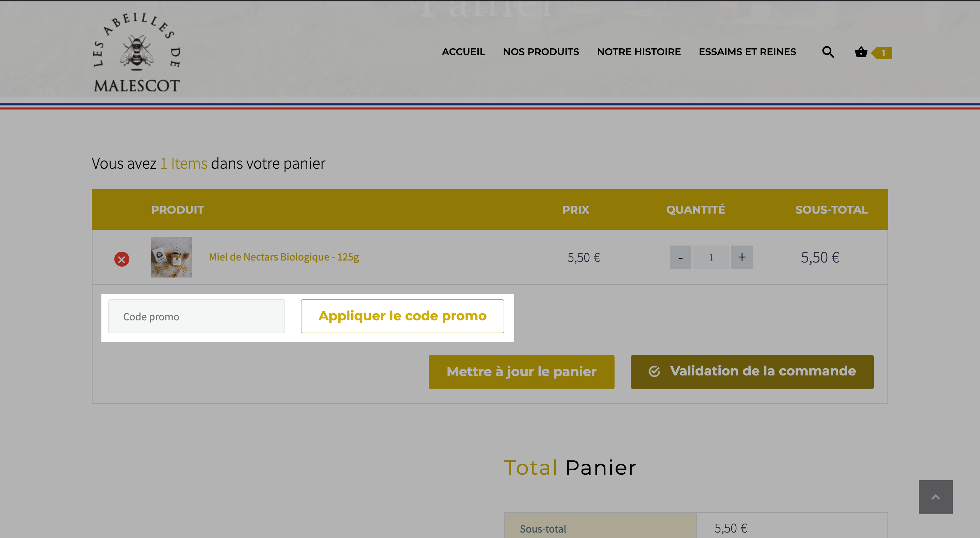Click the 1 Items highlighted text
The height and width of the screenshot is (538, 980).
pos(184,164)
